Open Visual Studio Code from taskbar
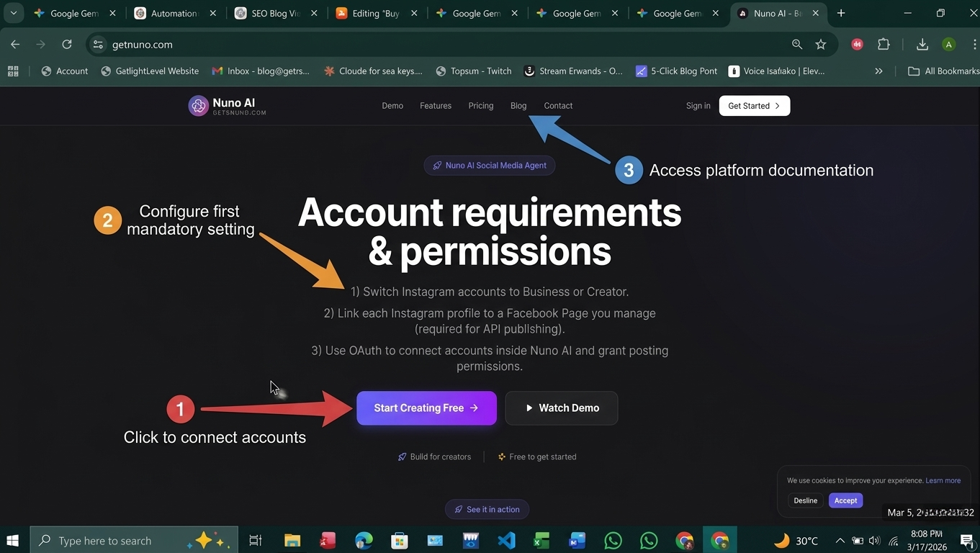The image size is (980, 553). (x=506, y=540)
